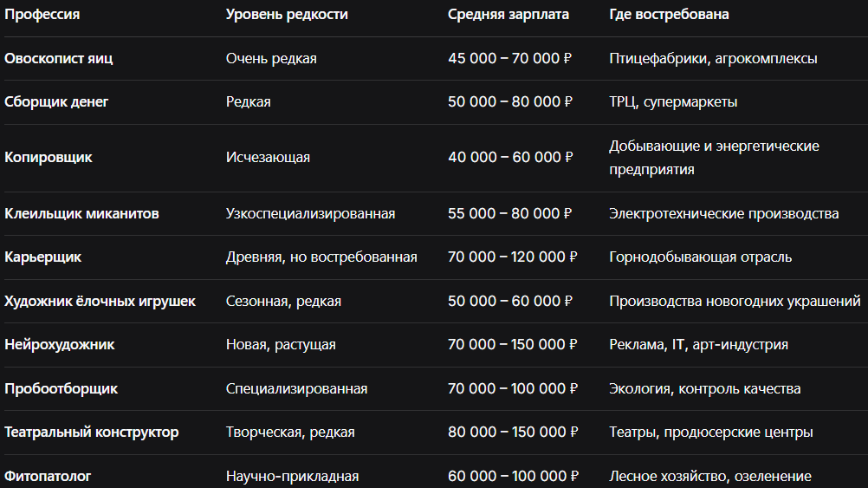The height and width of the screenshot is (488, 868).
Task: Click salary '70 000 – 100 000 ₽'
Action: click(x=513, y=389)
